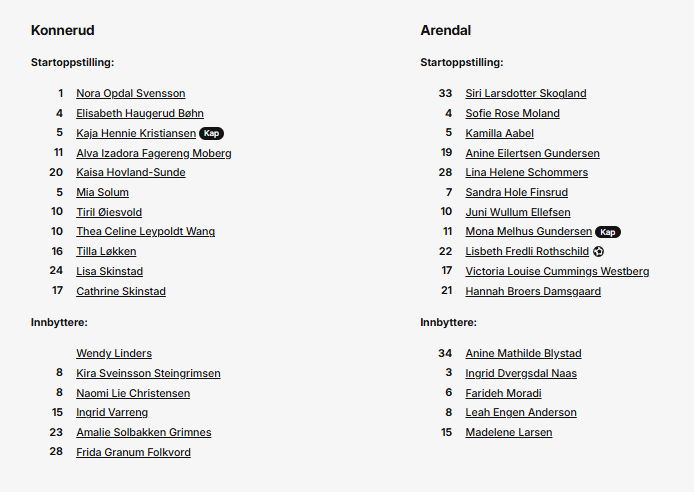Select Madelene Larsen in Arendal substitutes
The height and width of the screenshot is (492, 694).
point(509,432)
